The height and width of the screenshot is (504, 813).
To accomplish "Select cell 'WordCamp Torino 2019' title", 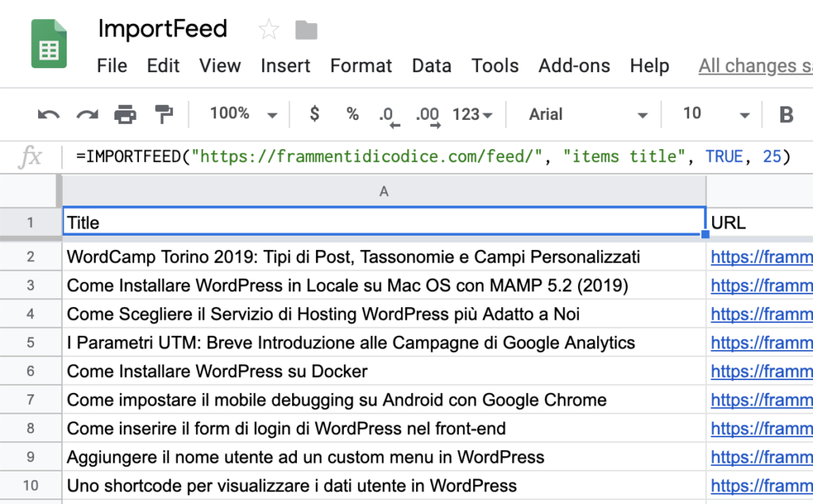I will coord(383,256).
